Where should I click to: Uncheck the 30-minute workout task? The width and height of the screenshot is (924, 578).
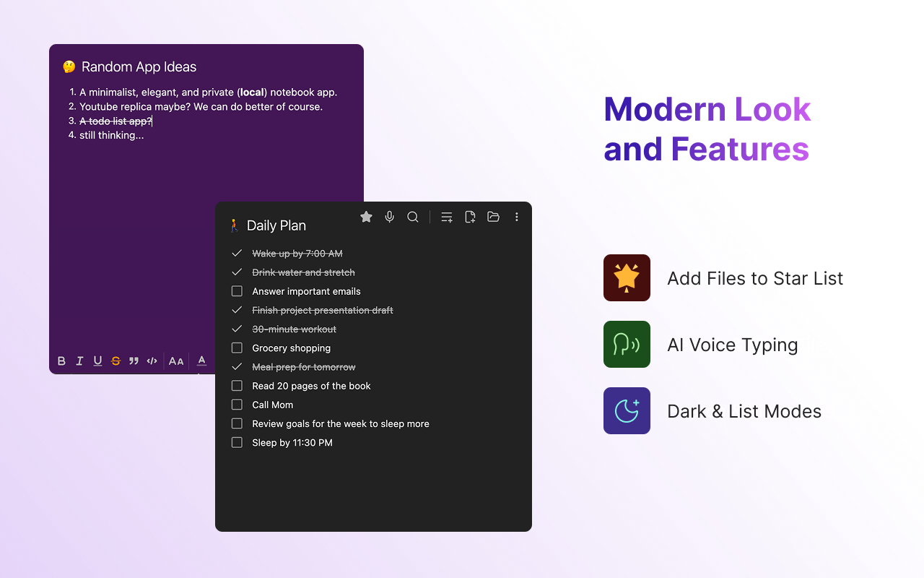tap(237, 329)
